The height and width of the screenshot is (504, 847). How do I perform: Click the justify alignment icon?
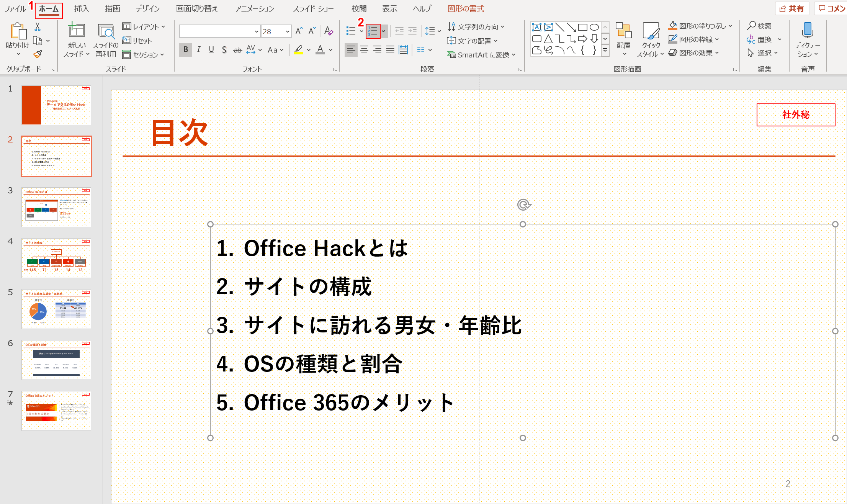390,50
